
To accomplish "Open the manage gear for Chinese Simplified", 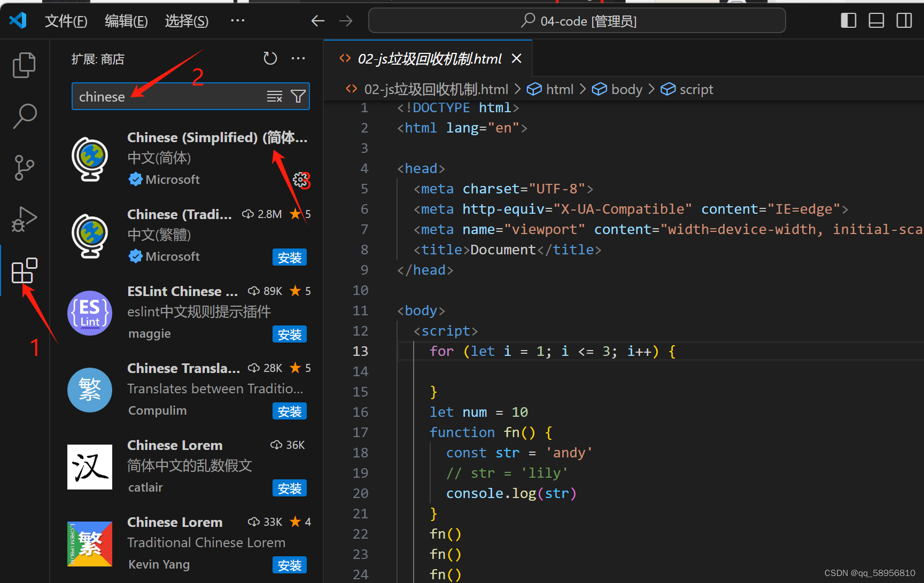I will (x=300, y=180).
